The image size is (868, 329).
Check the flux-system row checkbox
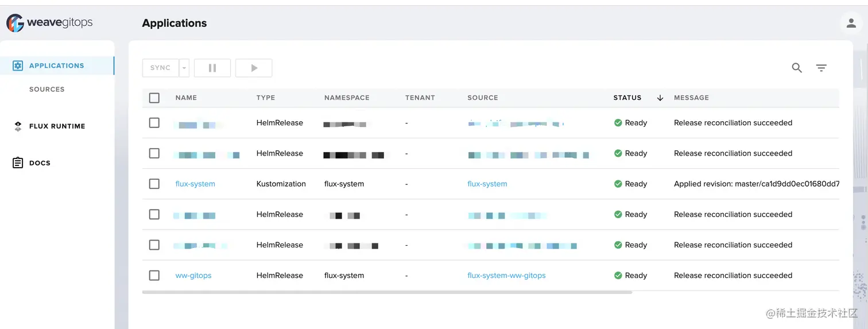click(x=154, y=184)
